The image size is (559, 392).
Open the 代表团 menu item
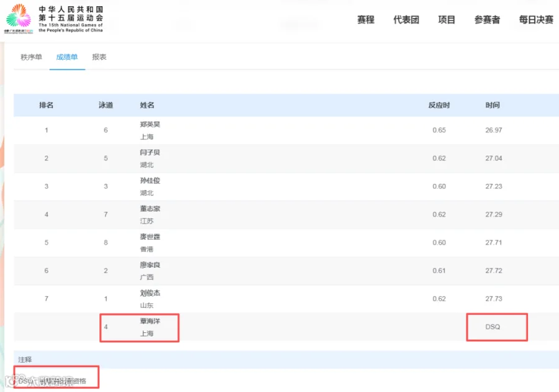coord(406,20)
